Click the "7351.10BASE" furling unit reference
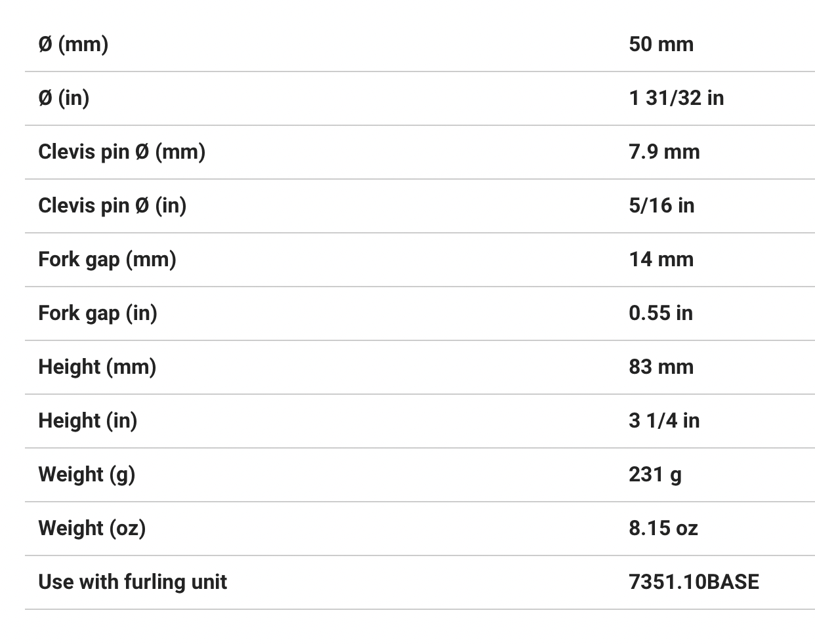 tap(694, 582)
